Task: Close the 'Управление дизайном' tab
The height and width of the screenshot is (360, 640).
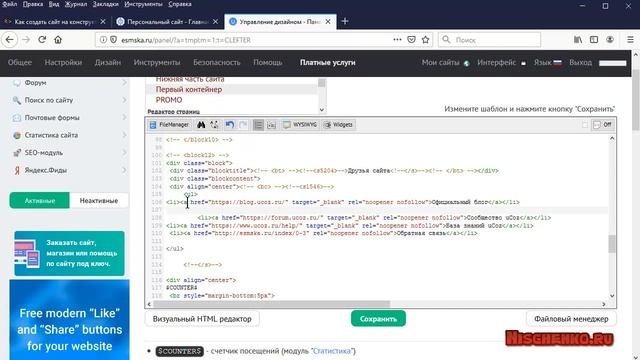Action: [328, 22]
